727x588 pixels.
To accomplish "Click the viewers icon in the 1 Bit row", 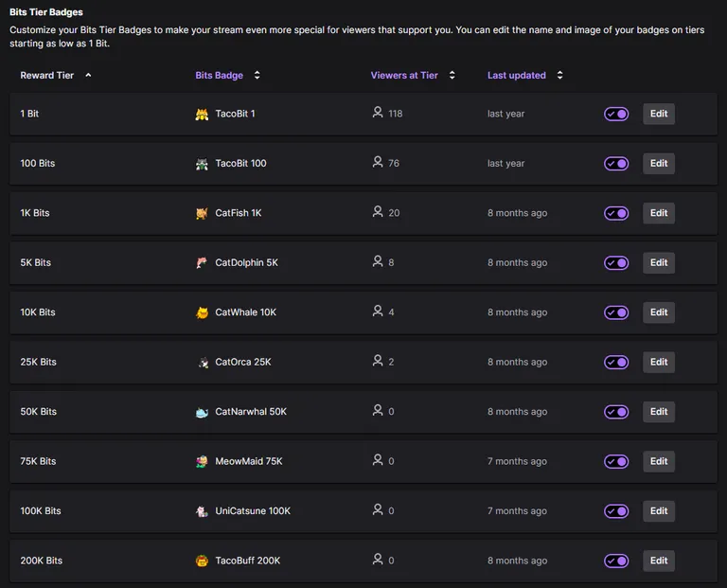I will [x=378, y=113].
